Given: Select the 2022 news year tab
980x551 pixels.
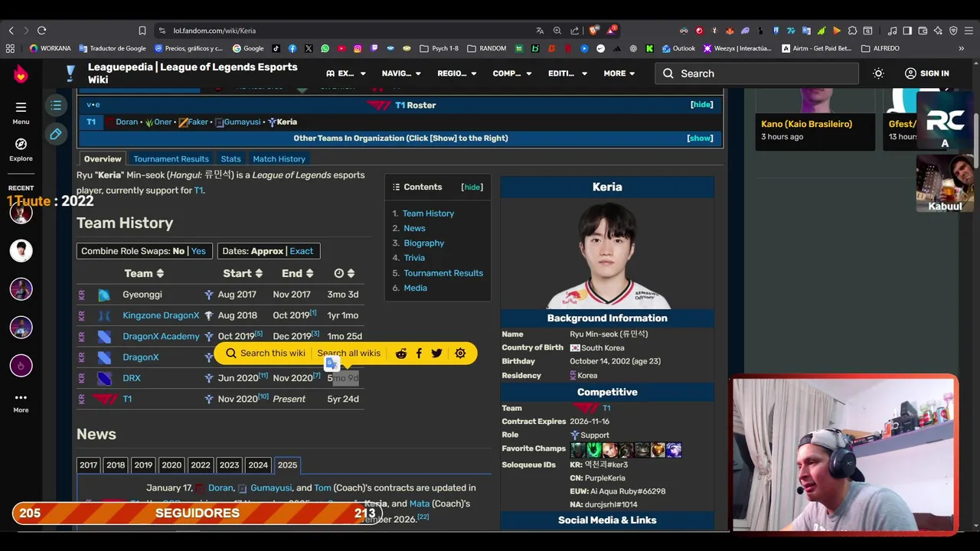Looking at the screenshot, I should [x=201, y=465].
